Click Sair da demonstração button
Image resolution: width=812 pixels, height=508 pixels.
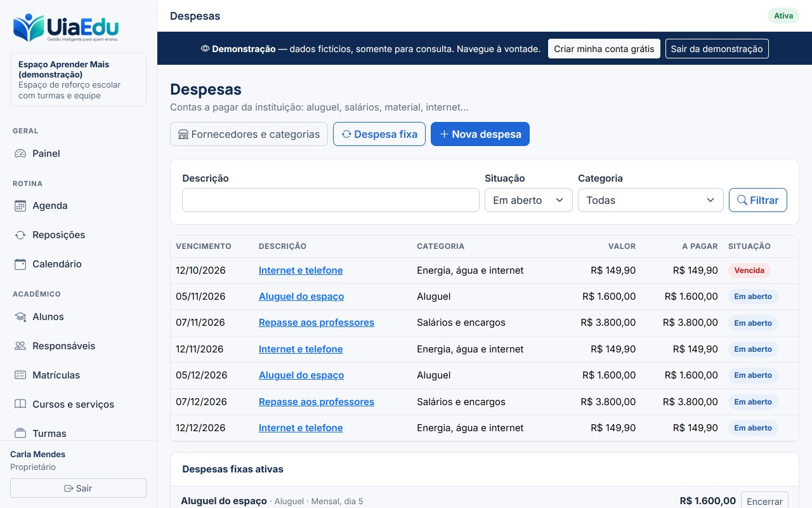tap(717, 49)
